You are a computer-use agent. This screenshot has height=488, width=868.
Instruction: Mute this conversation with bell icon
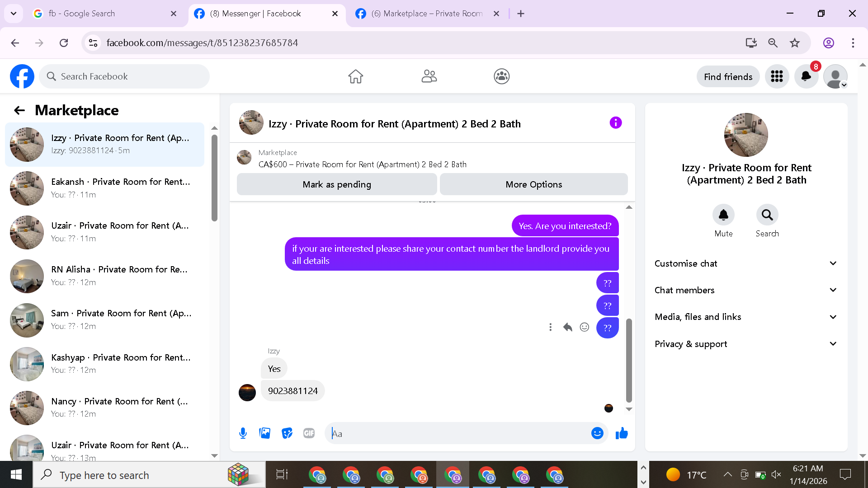[723, 215]
